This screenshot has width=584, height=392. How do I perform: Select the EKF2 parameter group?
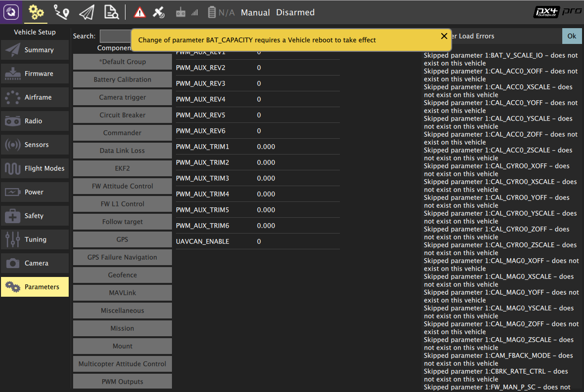[x=122, y=168]
